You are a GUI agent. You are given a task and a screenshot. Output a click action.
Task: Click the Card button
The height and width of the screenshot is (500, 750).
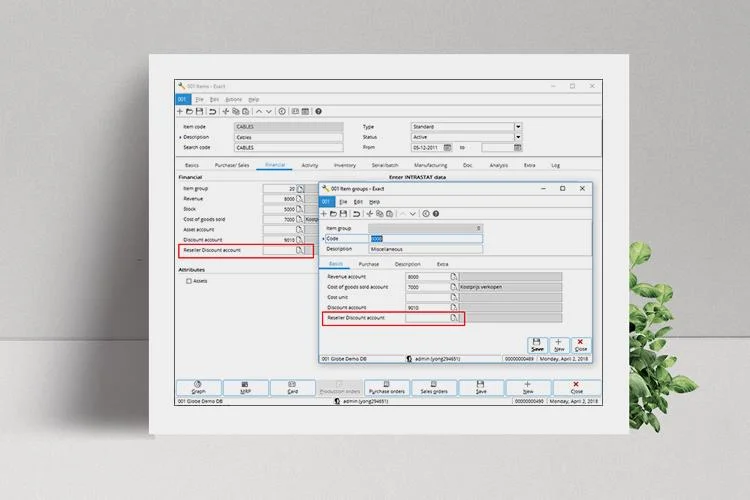[x=292, y=388]
